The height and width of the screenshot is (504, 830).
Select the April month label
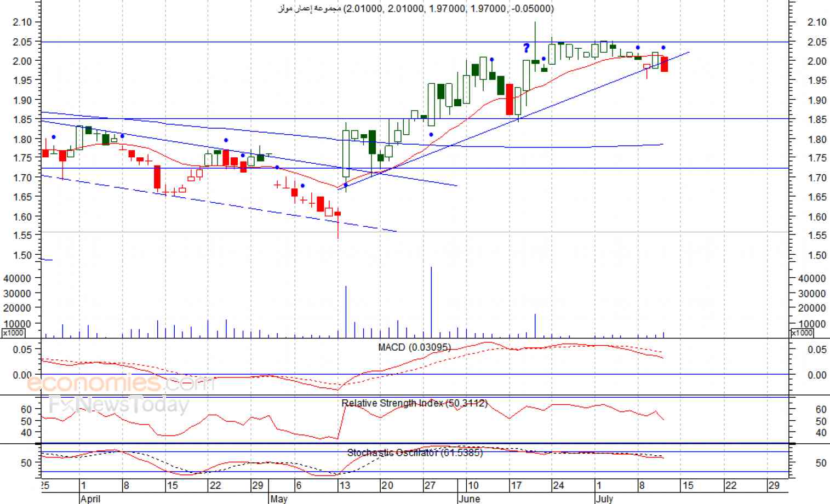(90, 499)
